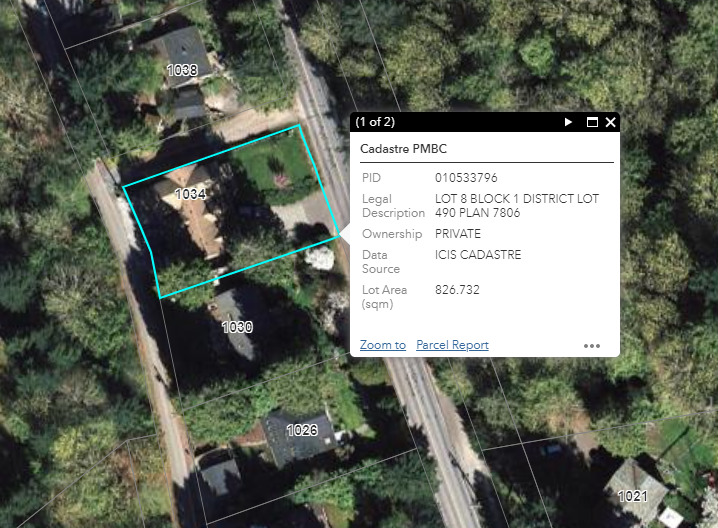Viewport: 718px width, 528px height.
Task: Click the PRIVATE ownership value
Action: 458,234
